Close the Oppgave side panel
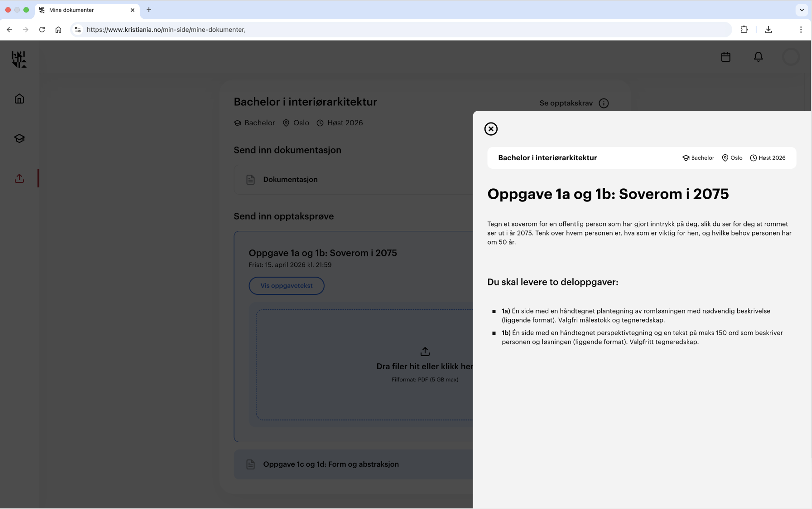Image resolution: width=812 pixels, height=509 pixels. point(491,129)
